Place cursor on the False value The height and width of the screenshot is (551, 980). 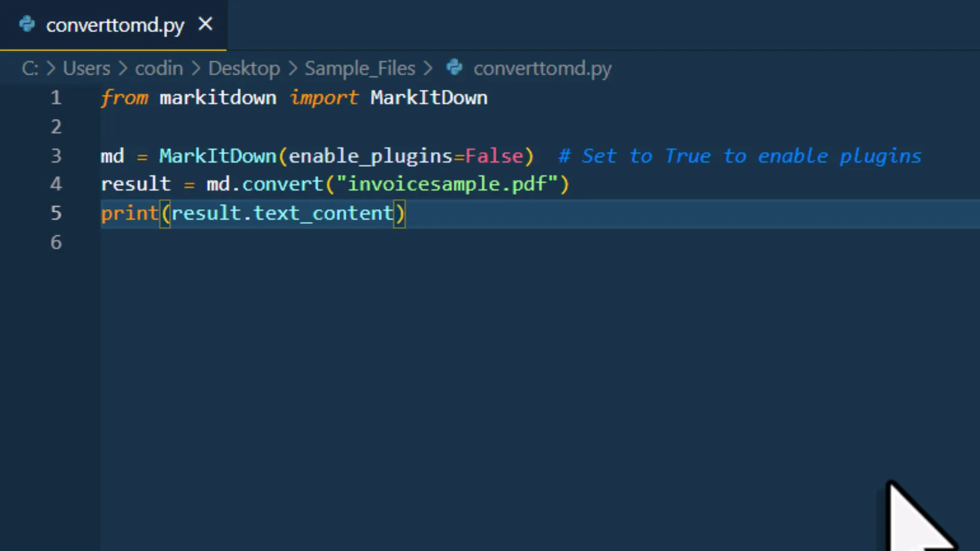pos(494,156)
